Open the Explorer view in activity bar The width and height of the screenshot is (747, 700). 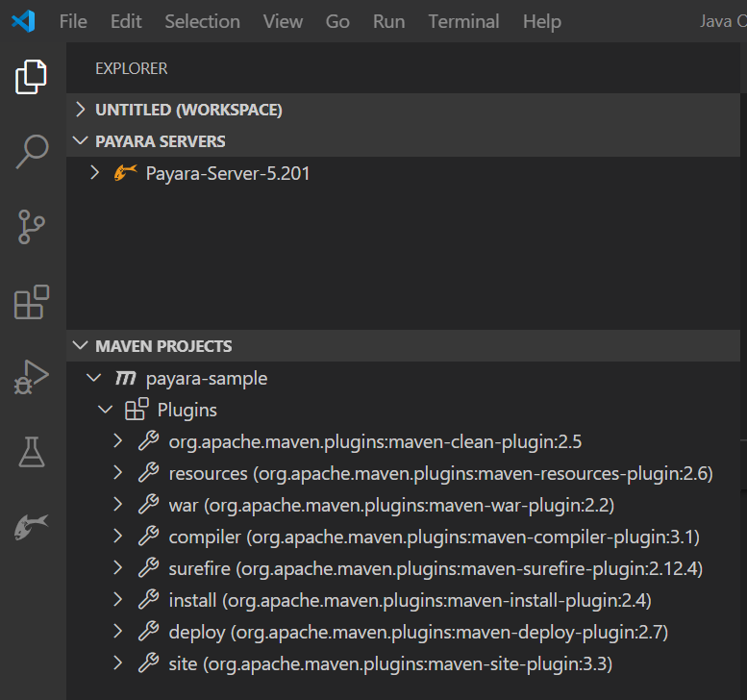click(32, 77)
